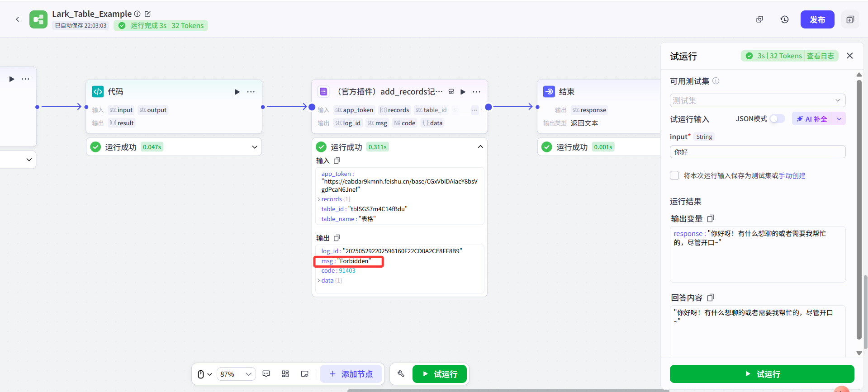
Task: Click auto-layout grid icon in toolbar
Action: point(285,374)
